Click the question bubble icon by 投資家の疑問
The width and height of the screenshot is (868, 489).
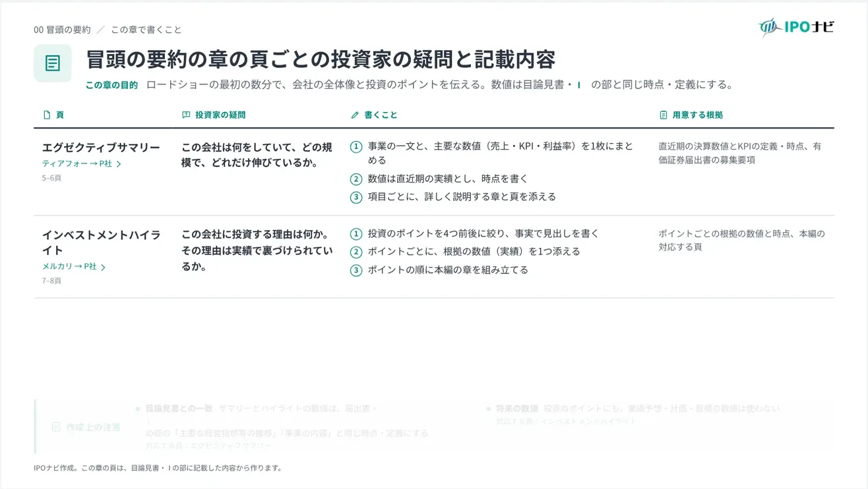(186, 115)
